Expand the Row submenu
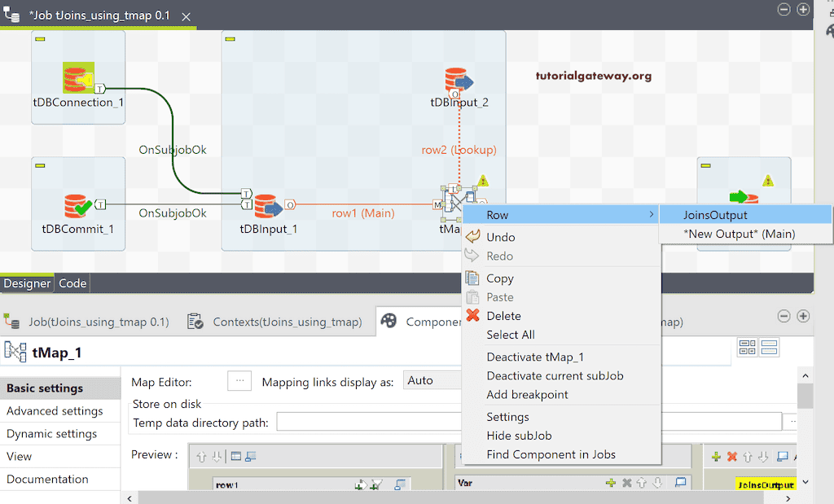The image size is (834, 504). point(562,215)
